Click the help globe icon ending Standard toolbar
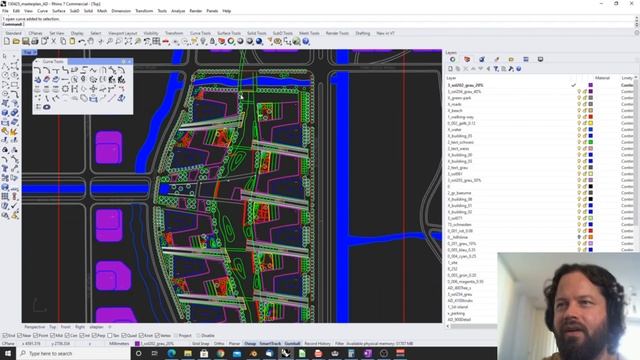 pyautogui.click(x=306, y=41)
